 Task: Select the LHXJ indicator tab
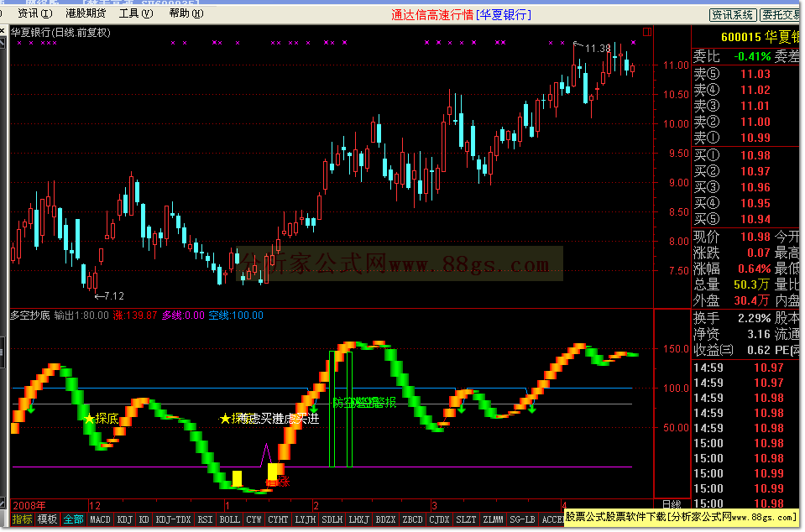(x=359, y=519)
